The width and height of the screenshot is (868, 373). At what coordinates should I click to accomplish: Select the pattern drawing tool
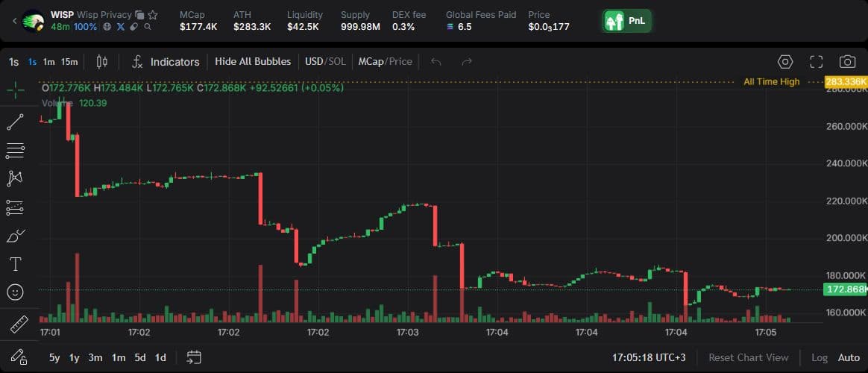point(16,179)
